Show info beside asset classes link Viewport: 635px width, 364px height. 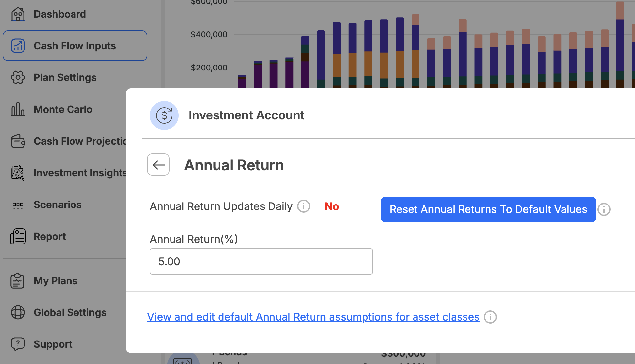pyautogui.click(x=490, y=317)
